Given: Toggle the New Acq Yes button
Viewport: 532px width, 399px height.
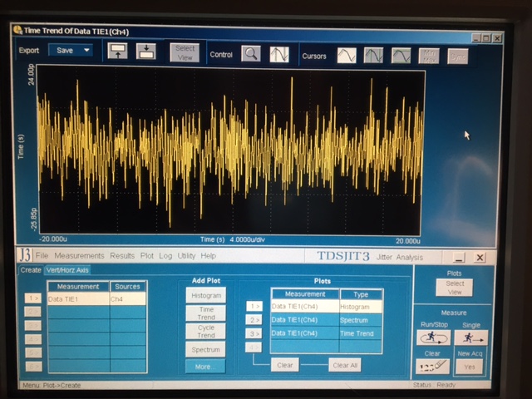Looking at the screenshot, I should [469, 366].
